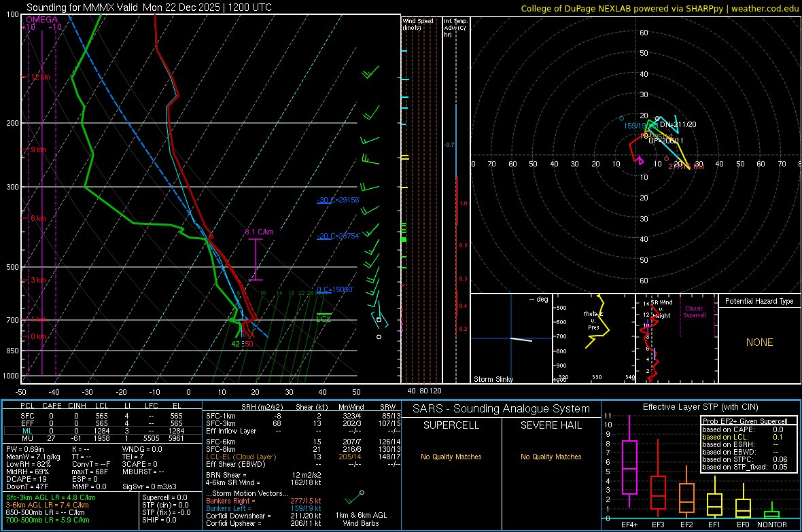Image resolution: width=802 pixels, height=532 pixels.
Task: Select the highlighted ML parcel row
Action: 103,431
